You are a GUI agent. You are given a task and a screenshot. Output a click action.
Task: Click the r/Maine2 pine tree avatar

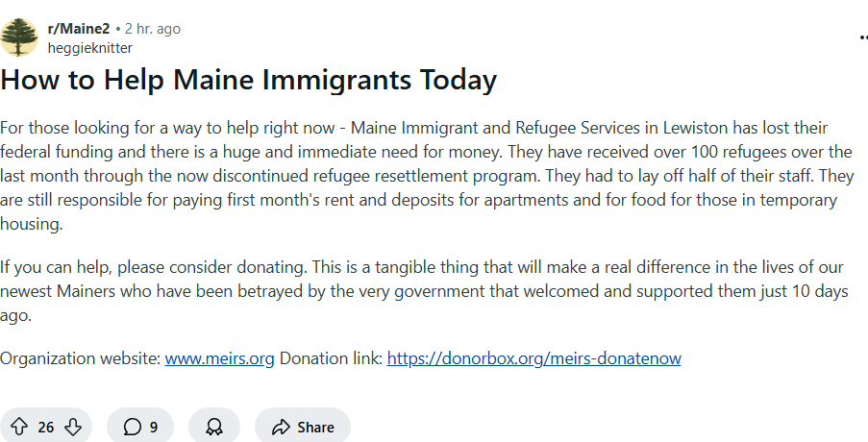pos(19,37)
